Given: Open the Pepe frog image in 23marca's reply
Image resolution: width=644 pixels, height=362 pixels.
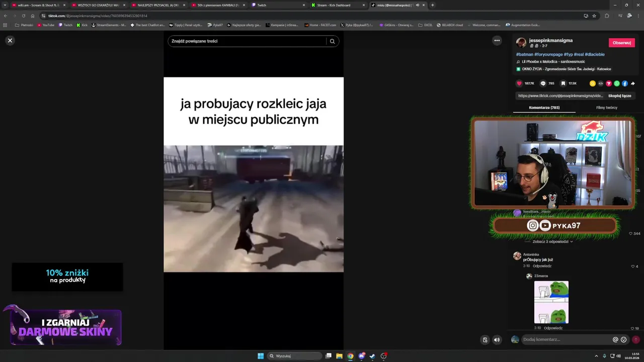Looking at the screenshot, I should tap(551, 302).
